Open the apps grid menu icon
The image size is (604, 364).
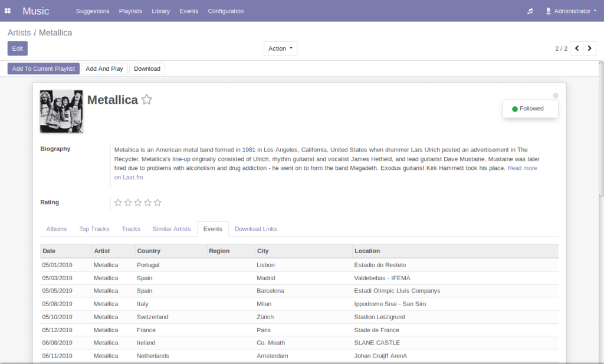tap(8, 11)
